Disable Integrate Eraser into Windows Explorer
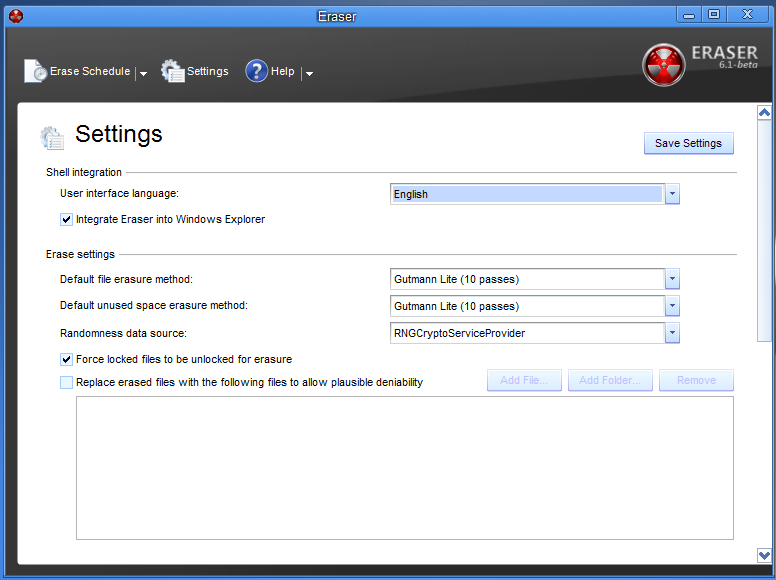This screenshot has height=580, width=776. point(67,219)
